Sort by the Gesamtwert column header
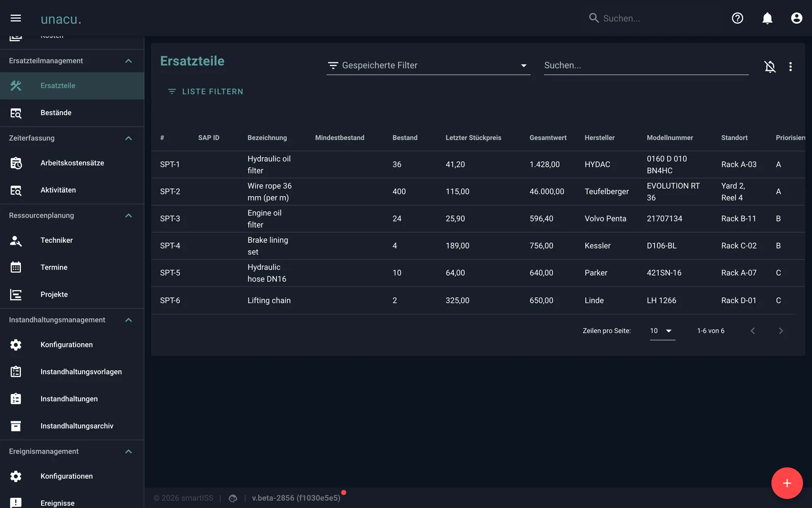The width and height of the screenshot is (812, 508). click(x=548, y=138)
